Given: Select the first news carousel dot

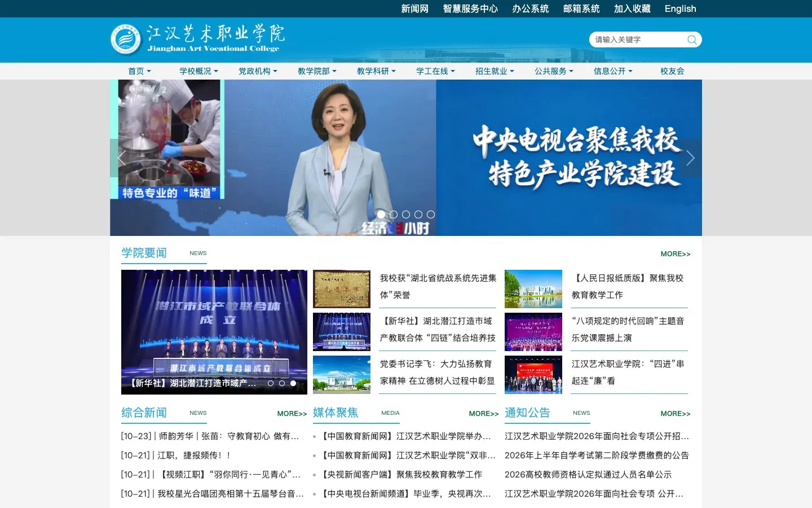Looking at the screenshot, I should [271, 383].
